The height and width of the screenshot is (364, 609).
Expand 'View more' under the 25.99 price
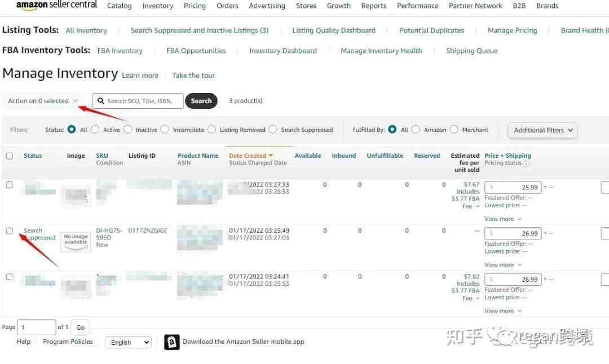[502, 219]
